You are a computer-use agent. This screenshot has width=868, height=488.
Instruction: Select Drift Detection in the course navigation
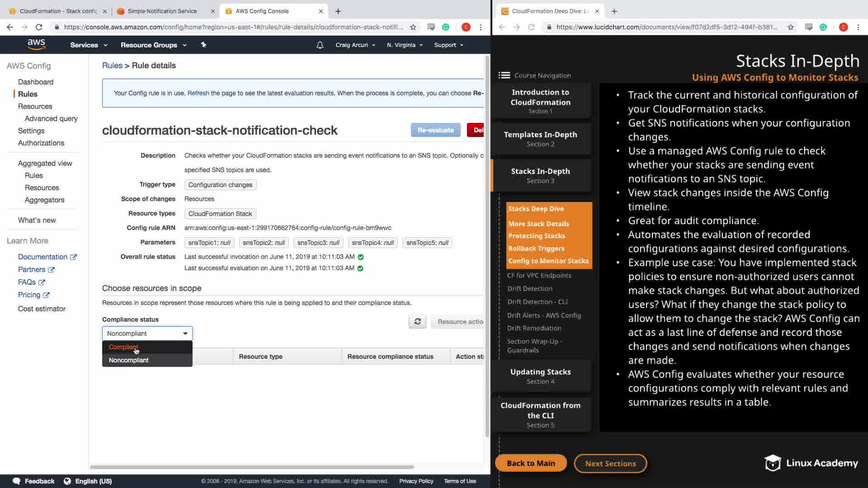pos(529,288)
